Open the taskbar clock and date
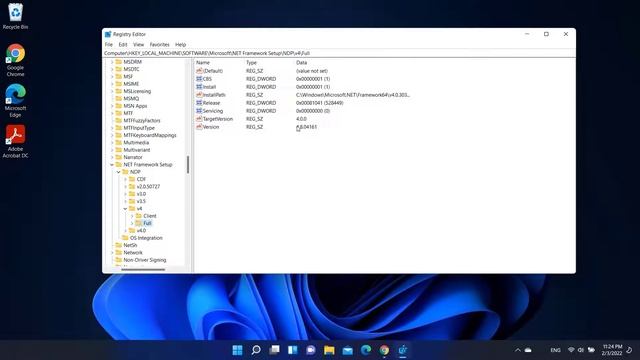This screenshot has width=640, height=360. [612, 350]
